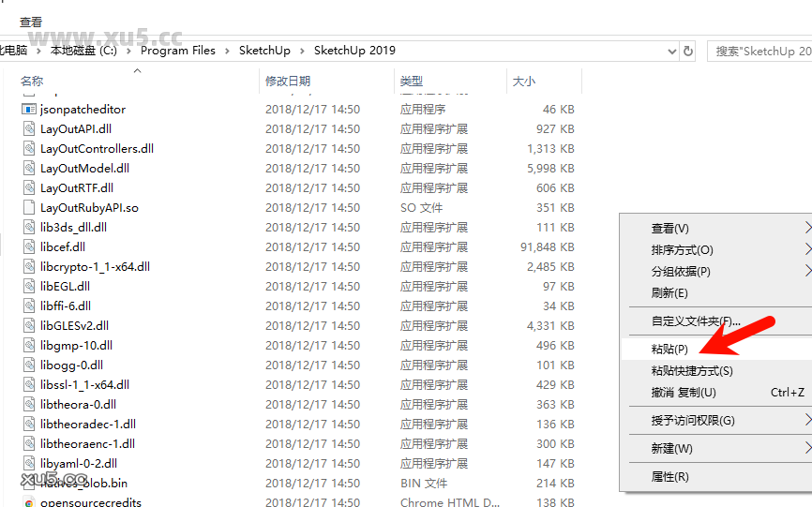The width and height of the screenshot is (812, 507).
Task: Select the libGLESv2.dll file icon
Action: pyautogui.click(x=29, y=326)
